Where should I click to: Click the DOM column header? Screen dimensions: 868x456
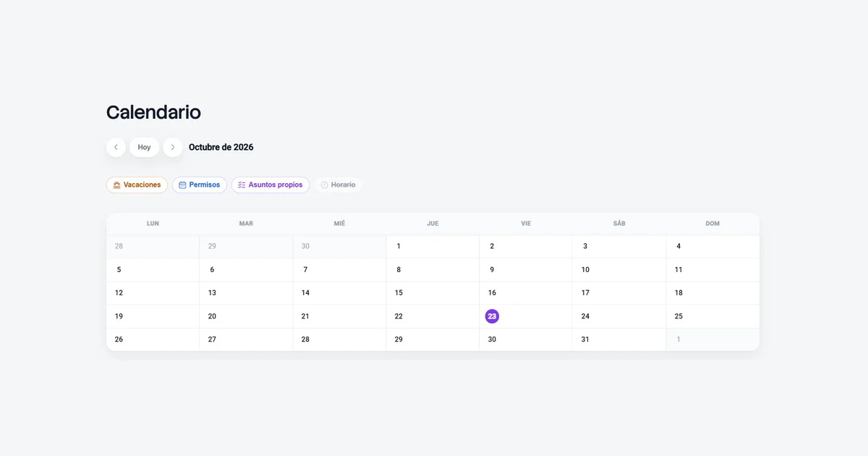pos(712,224)
